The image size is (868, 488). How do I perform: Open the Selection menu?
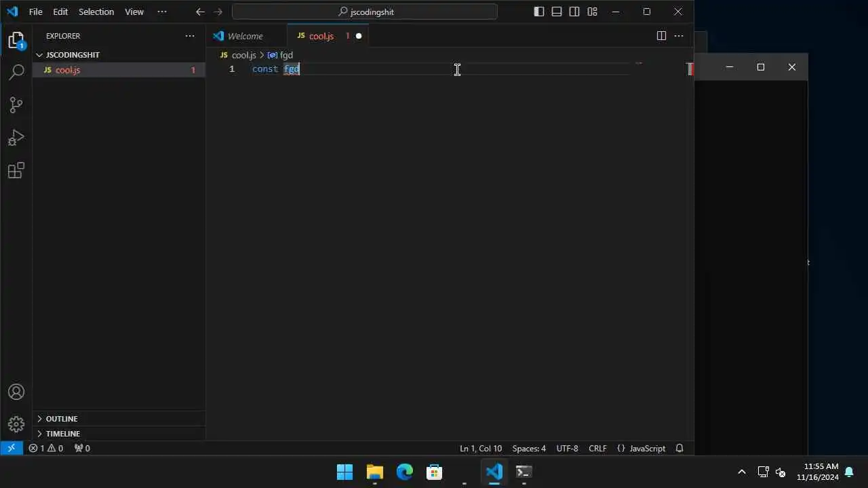[x=96, y=12]
